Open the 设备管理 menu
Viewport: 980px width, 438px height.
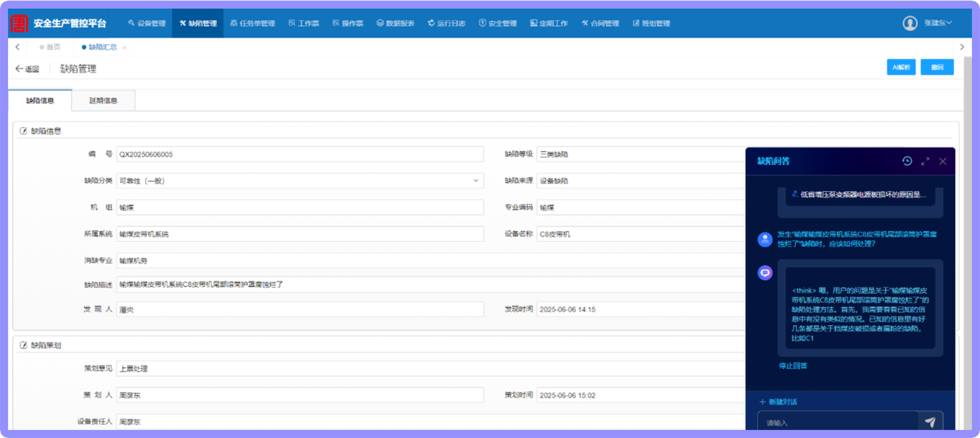(x=147, y=23)
